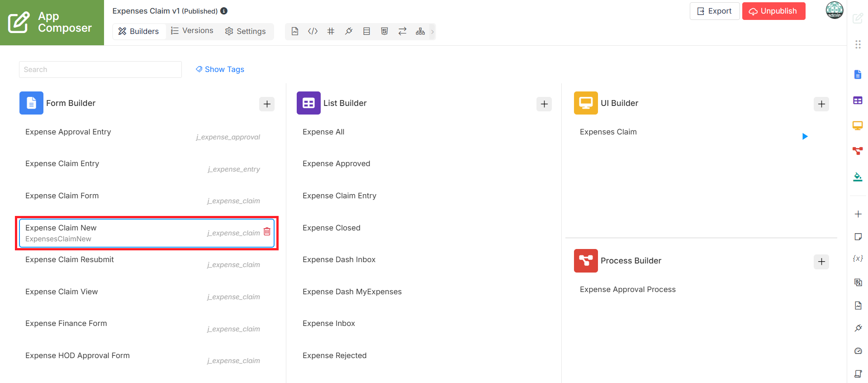Open sidebar image file icon
The width and height of the screenshot is (868, 383).
[x=858, y=306]
